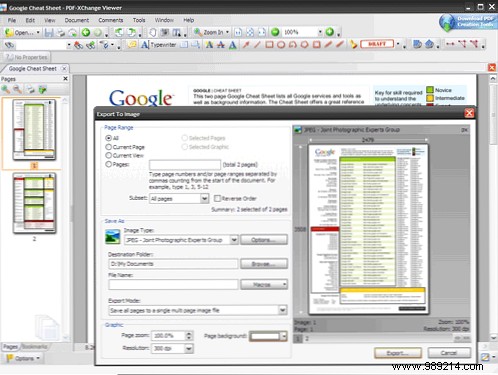Click the green minus zoom out button
The height and width of the screenshot is (375, 498).
click(x=275, y=32)
